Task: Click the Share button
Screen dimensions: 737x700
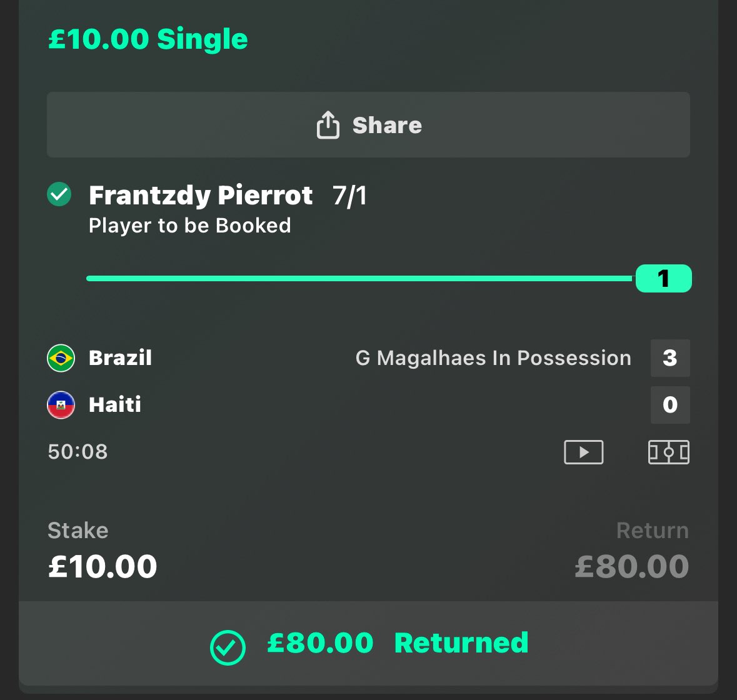Action: [x=369, y=125]
